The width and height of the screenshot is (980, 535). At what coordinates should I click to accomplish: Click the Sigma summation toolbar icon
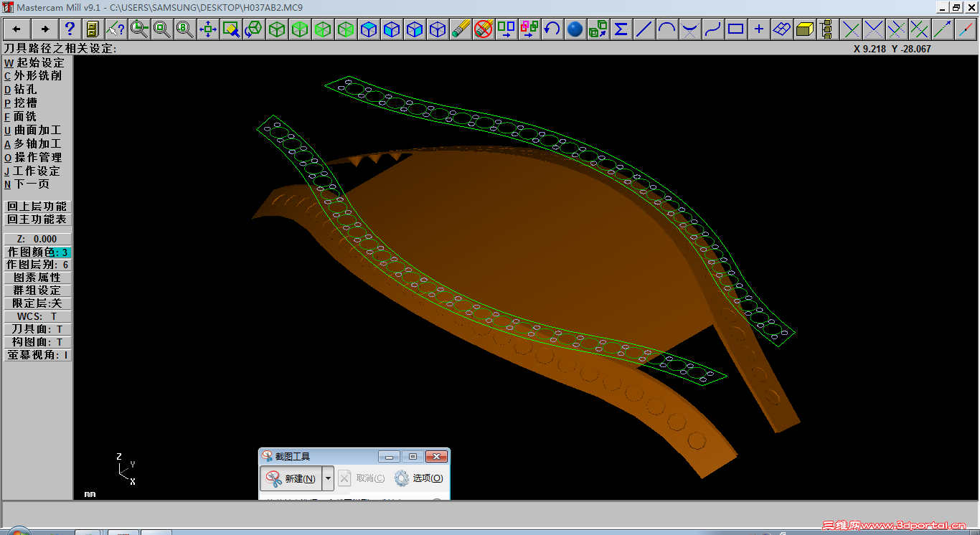(x=621, y=29)
